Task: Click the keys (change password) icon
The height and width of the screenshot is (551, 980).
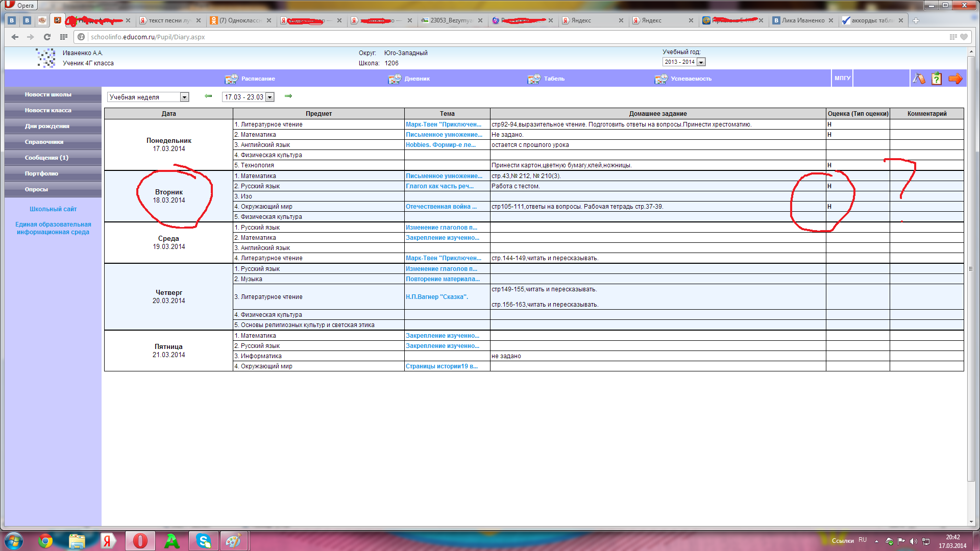Action: point(919,79)
